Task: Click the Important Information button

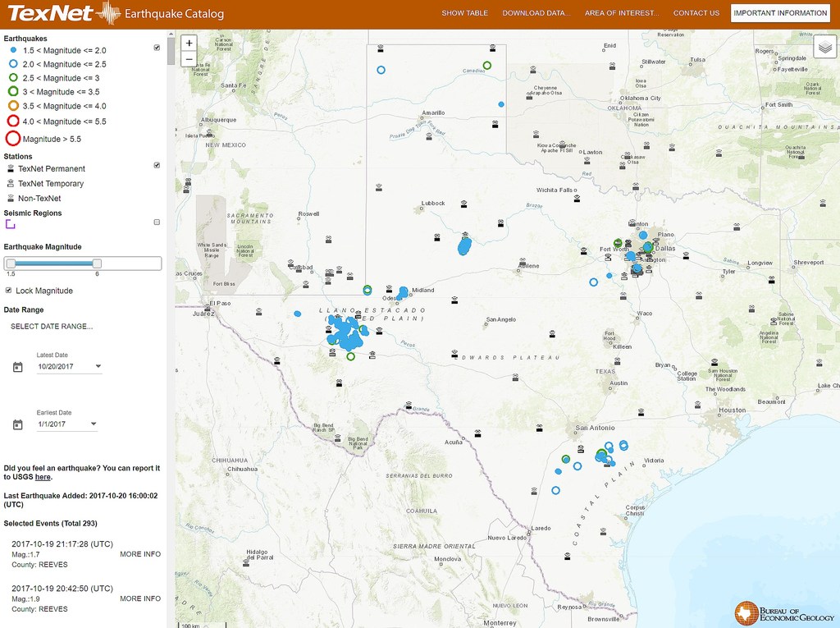Action: pyautogui.click(x=780, y=13)
